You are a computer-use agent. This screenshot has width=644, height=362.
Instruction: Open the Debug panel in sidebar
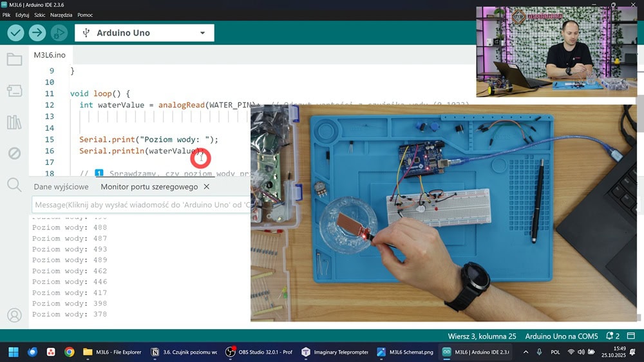coord(14,153)
